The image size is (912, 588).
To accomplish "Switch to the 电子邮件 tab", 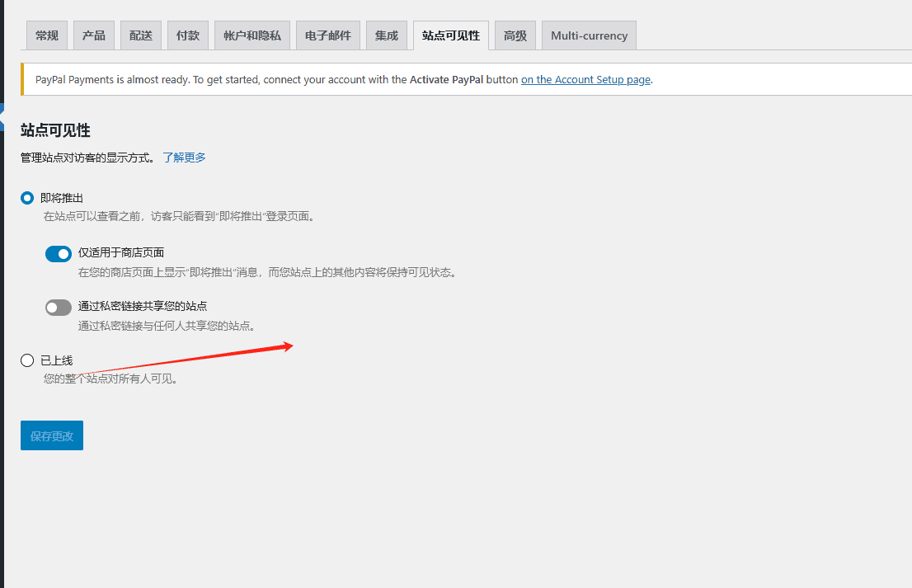I will 328,35.
